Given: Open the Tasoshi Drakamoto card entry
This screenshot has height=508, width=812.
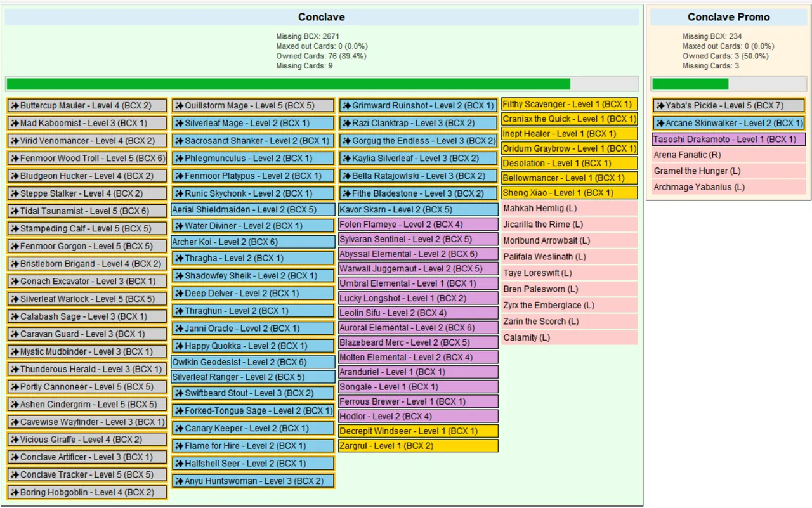Looking at the screenshot, I should click(729, 139).
